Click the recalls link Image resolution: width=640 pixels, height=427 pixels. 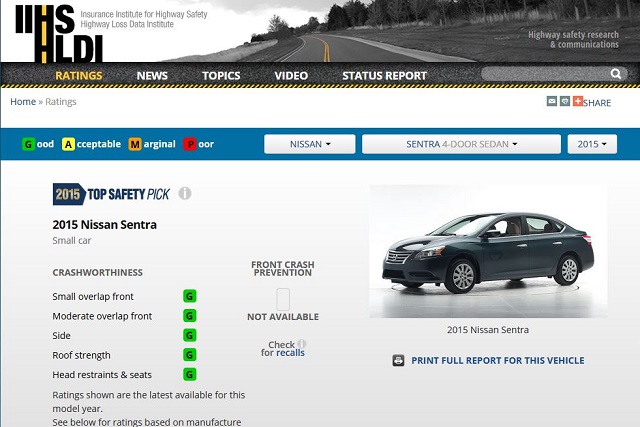(291, 353)
